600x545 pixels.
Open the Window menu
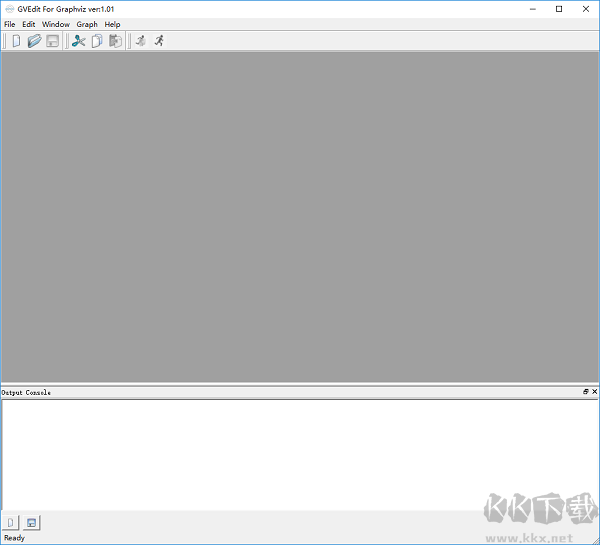point(56,24)
